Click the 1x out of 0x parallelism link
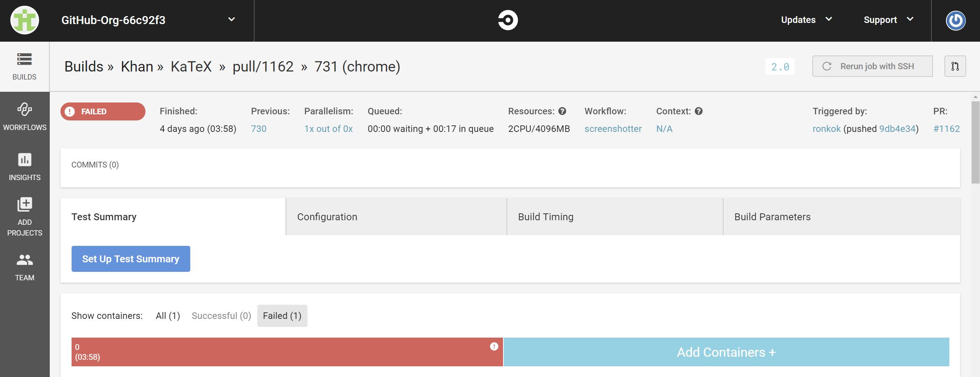This screenshot has width=980, height=377. point(328,129)
